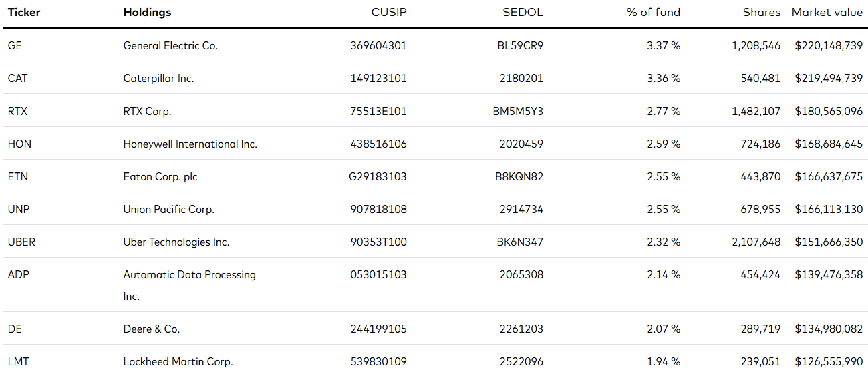Viewport: 868px width, 378px height.
Task: Click Deere & Co. holding name
Action: tap(152, 329)
